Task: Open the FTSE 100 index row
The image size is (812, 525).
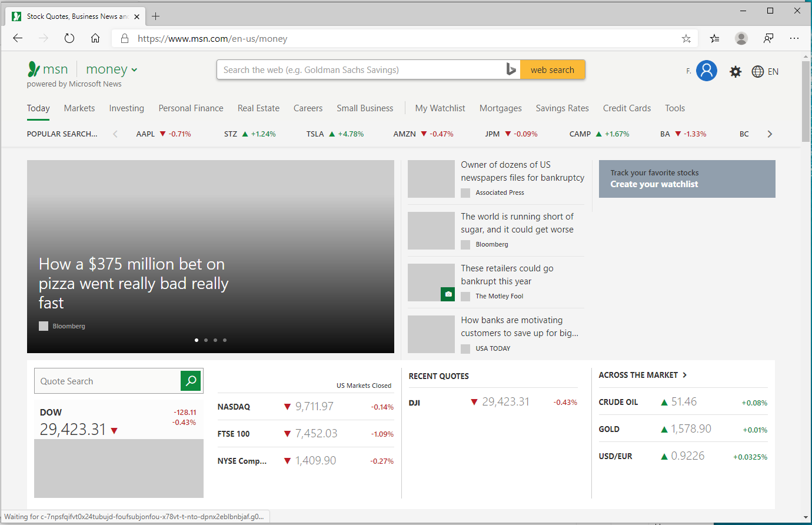Action: (305, 434)
